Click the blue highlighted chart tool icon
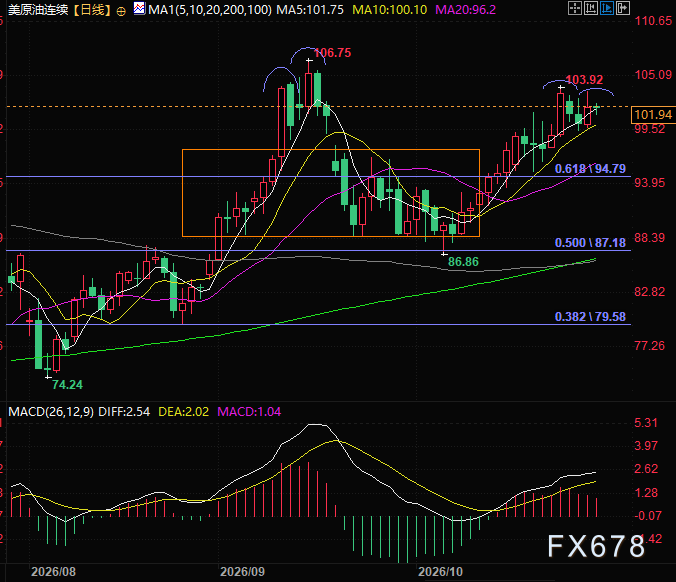 click(607, 8)
